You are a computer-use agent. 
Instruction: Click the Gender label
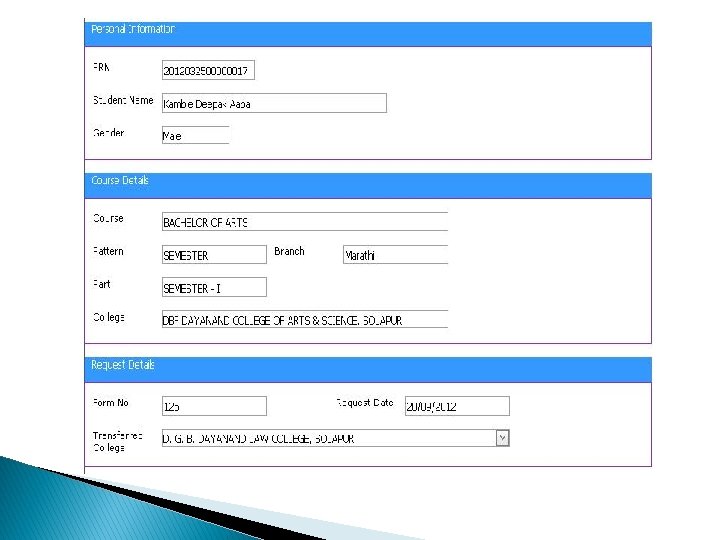(109, 133)
